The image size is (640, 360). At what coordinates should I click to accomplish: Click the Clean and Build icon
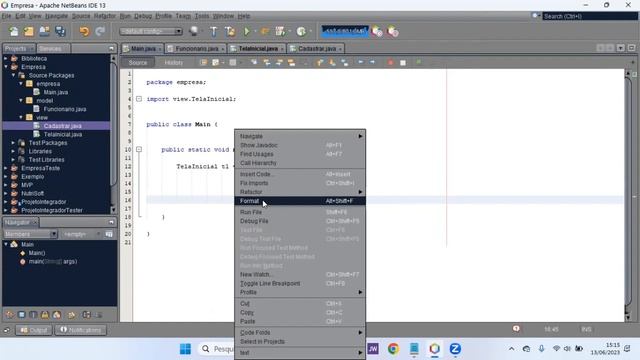[x=230, y=31]
